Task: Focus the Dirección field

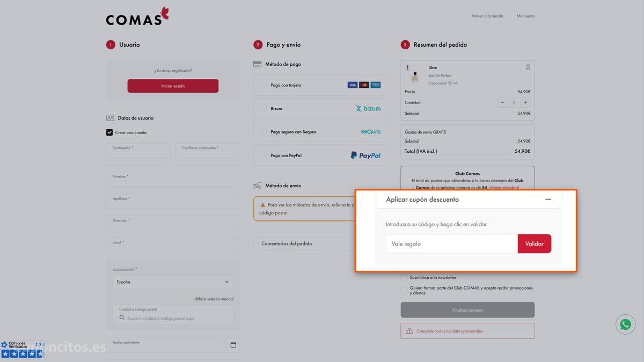Action: (173, 223)
